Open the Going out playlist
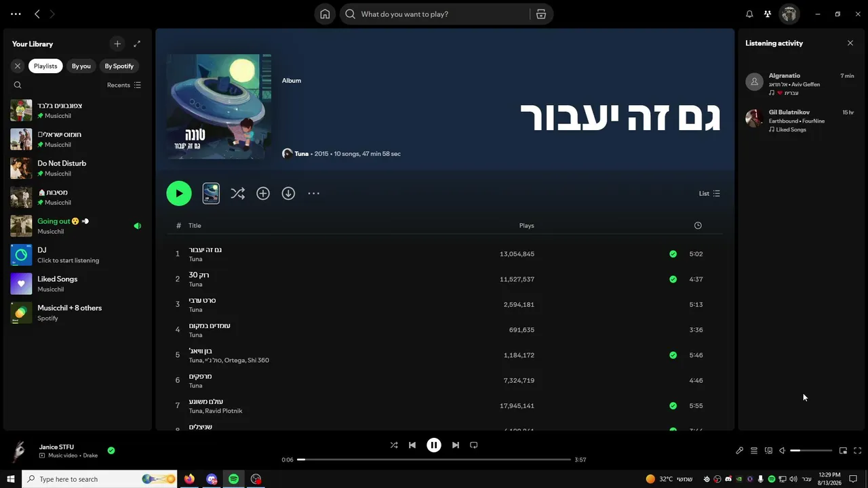This screenshot has width=868, height=488. click(x=77, y=226)
